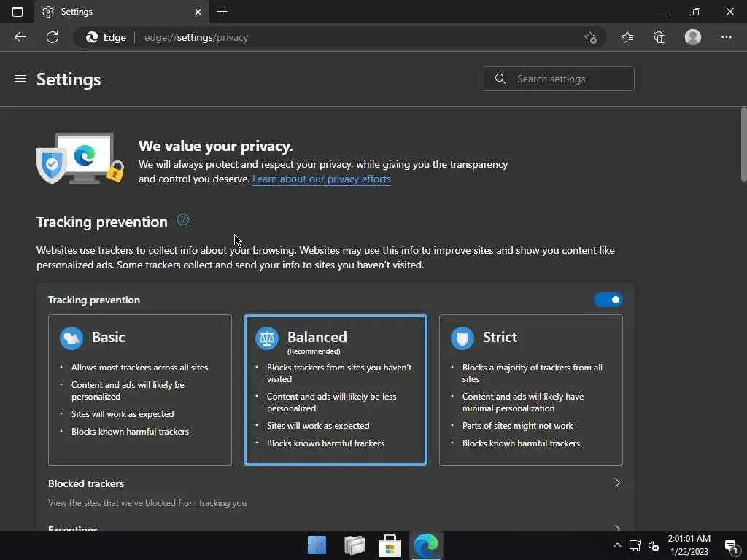Click 'Content and ads will likely have minimal personalization'

coord(522,402)
